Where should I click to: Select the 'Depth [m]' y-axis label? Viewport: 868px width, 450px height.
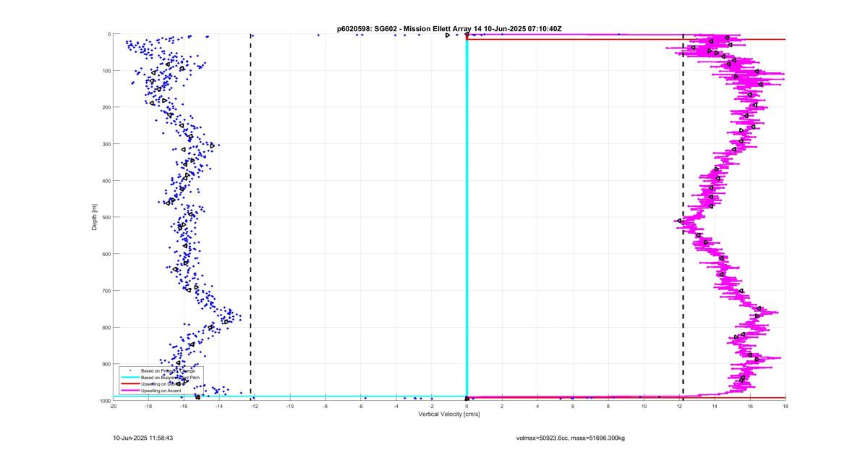[95, 217]
